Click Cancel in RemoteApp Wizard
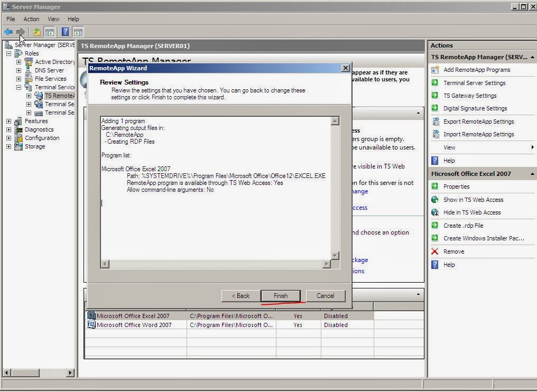This screenshot has width=537, height=392. click(x=326, y=296)
